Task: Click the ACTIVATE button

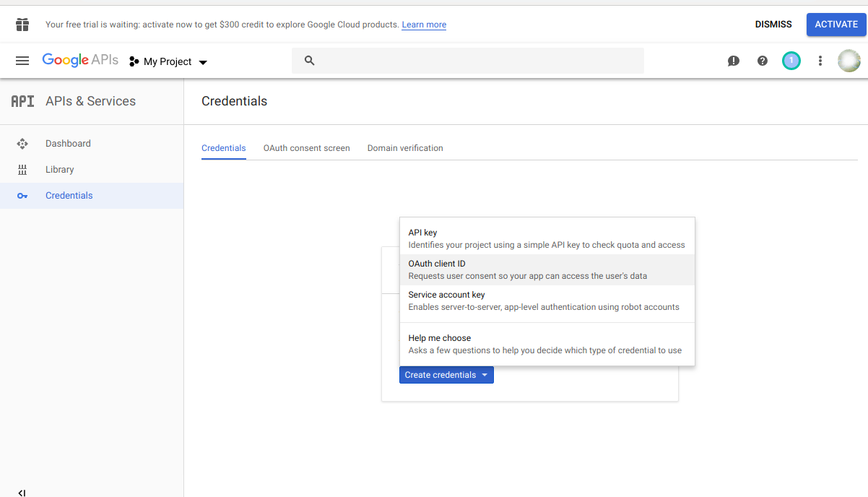Action: tap(836, 24)
